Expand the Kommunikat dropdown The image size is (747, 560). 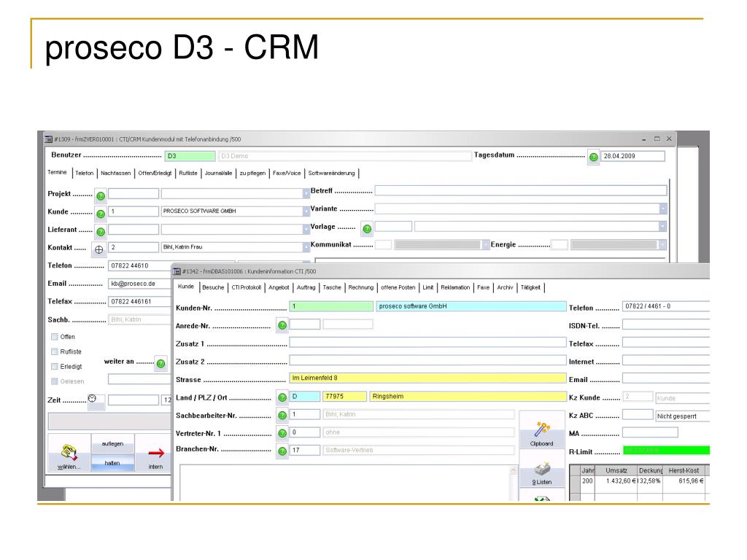point(485,245)
